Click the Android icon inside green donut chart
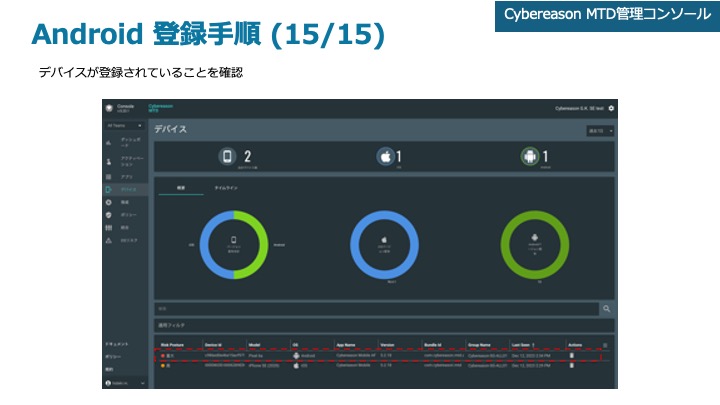This screenshot has height=405, width=720. click(x=534, y=237)
